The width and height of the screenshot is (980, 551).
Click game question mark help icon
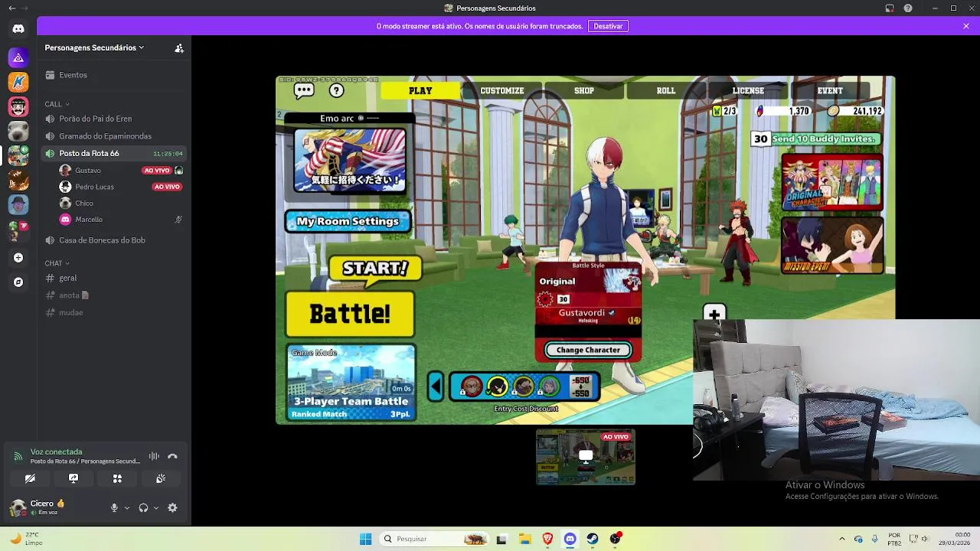[337, 90]
